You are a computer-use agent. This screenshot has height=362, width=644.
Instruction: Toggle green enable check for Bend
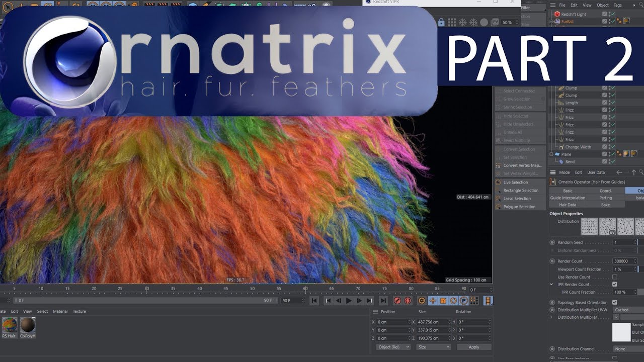(x=613, y=162)
